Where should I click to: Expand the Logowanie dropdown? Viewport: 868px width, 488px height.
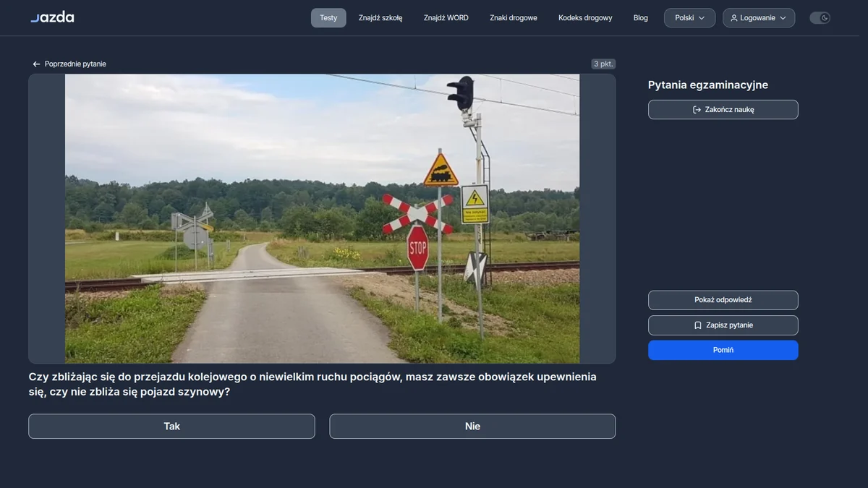tap(759, 18)
